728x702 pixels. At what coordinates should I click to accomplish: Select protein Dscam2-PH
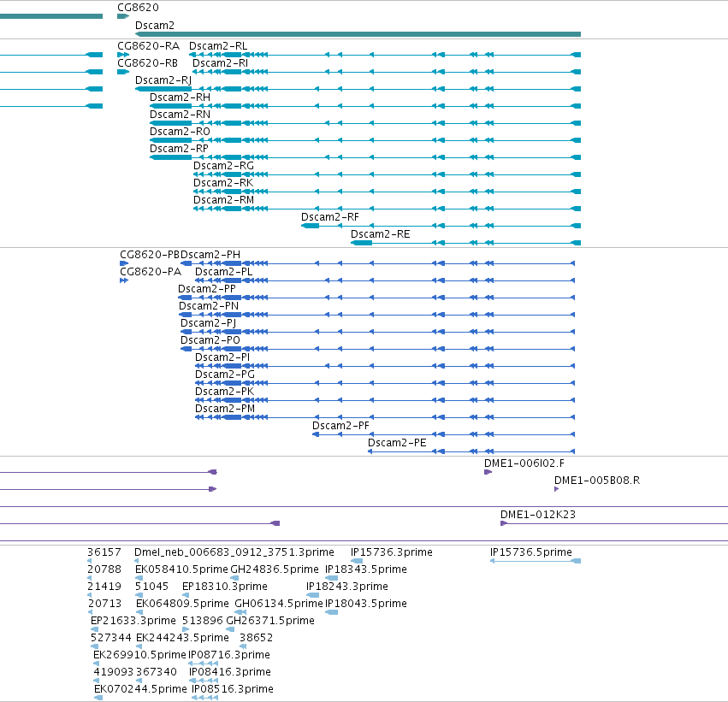210,255
